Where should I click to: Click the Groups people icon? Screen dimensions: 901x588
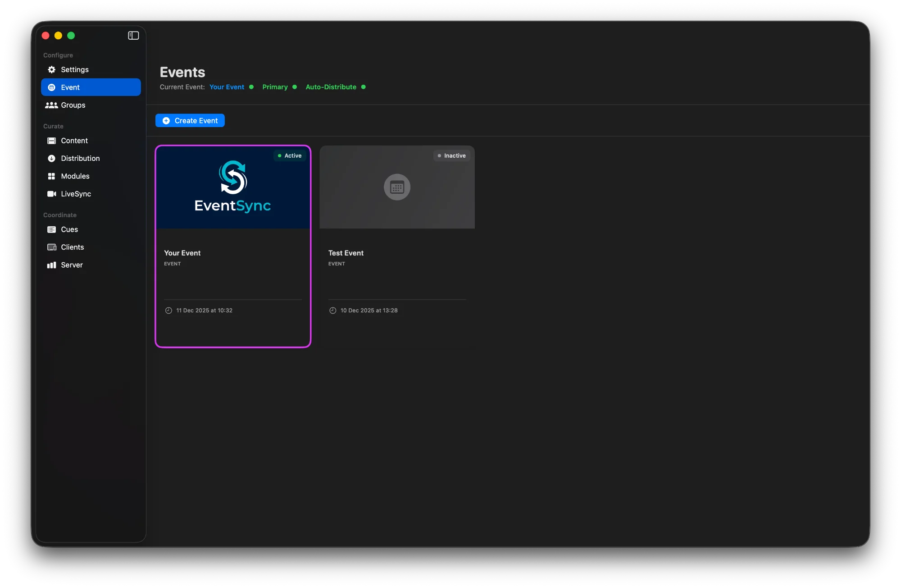(51, 105)
